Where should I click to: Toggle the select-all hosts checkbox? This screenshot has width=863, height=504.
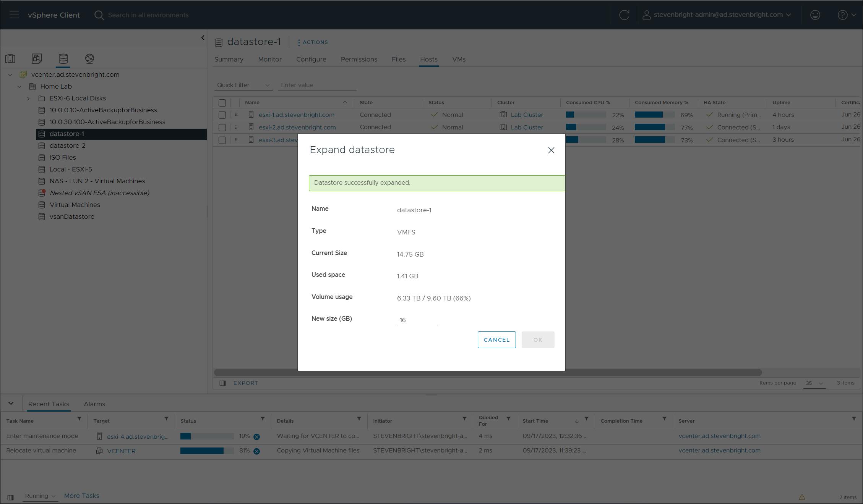222,103
